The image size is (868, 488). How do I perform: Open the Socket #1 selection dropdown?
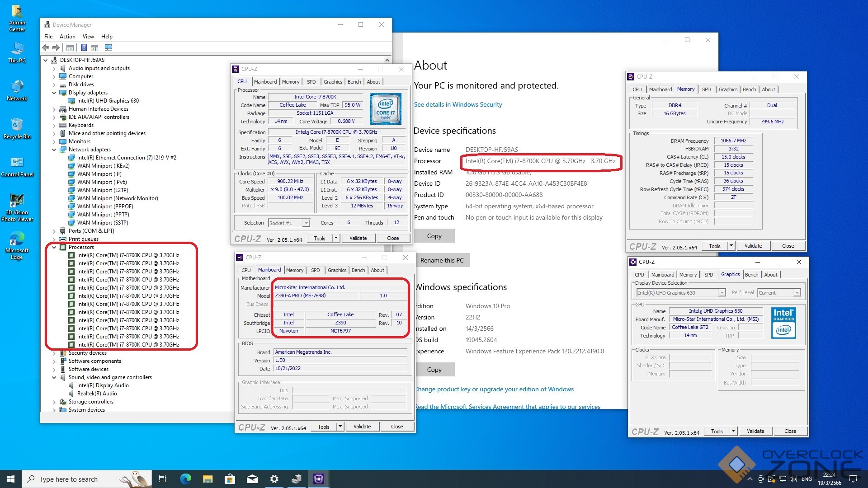[306, 223]
